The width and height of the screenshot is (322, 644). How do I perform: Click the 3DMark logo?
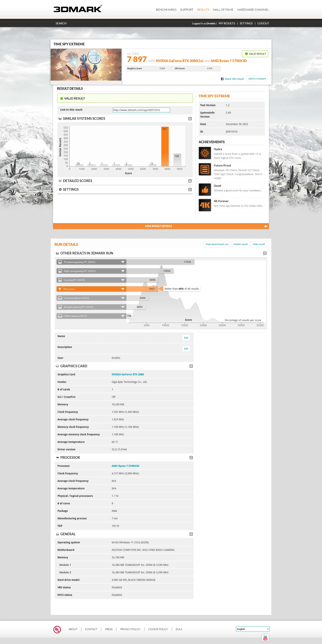pyautogui.click(x=77, y=9)
